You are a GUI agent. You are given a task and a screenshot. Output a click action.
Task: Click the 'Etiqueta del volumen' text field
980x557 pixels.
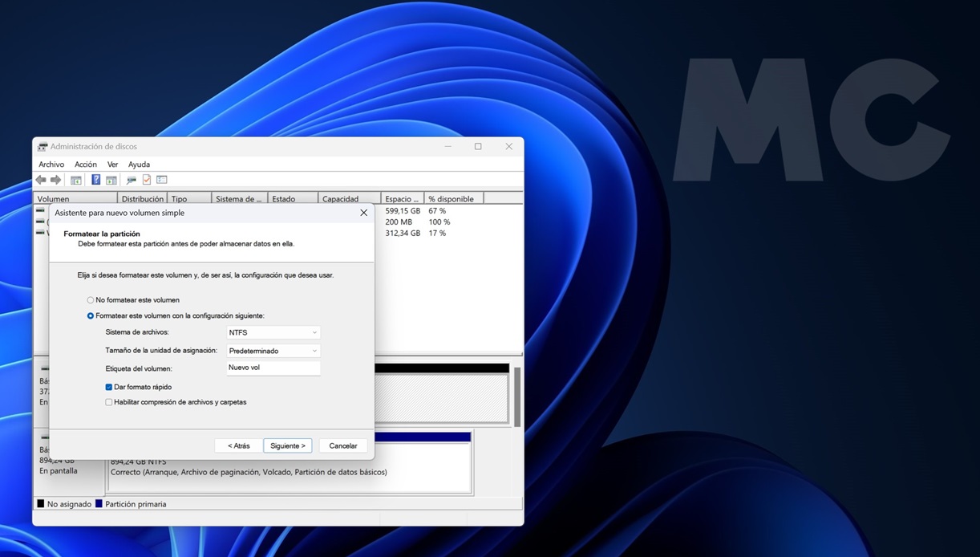point(273,368)
